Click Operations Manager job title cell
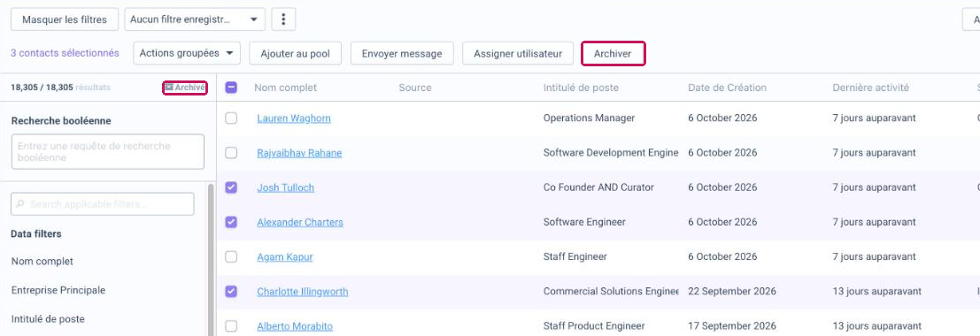 [589, 118]
